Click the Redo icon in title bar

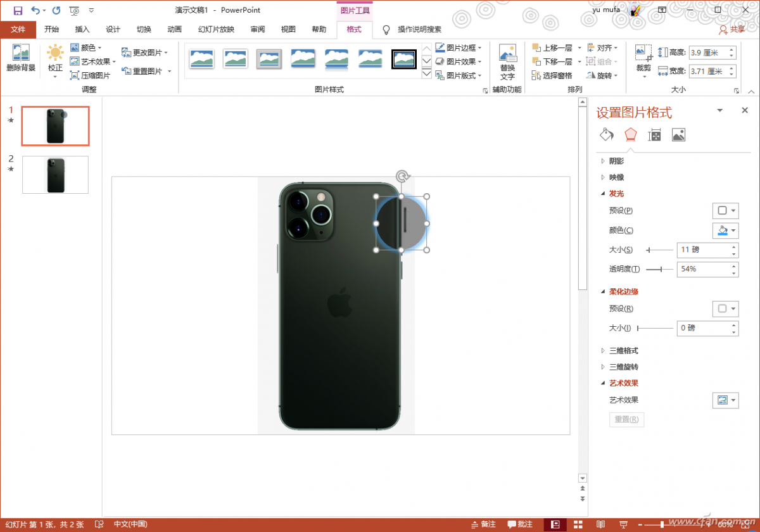pyautogui.click(x=56, y=10)
